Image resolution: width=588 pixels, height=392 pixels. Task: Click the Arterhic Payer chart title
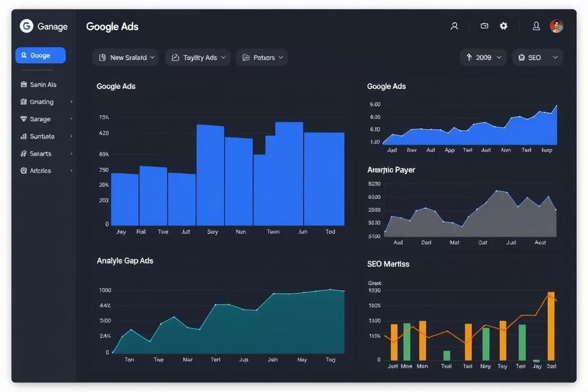pos(391,170)
